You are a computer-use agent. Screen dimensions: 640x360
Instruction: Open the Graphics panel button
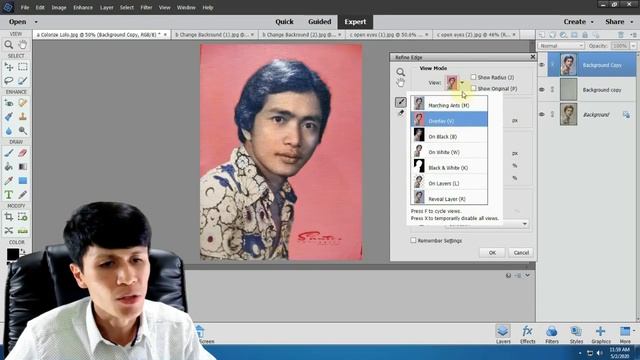click(601, 334)
